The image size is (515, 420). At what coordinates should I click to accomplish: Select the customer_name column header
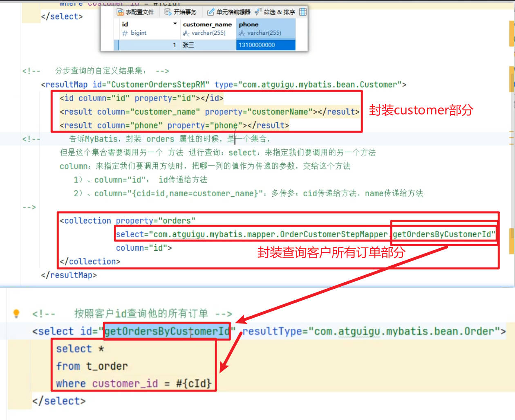point(207,25)
